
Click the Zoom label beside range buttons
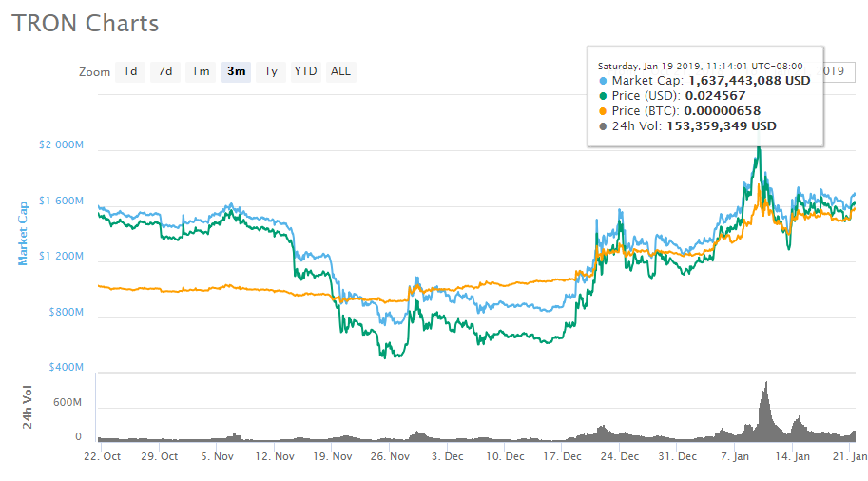95,72
